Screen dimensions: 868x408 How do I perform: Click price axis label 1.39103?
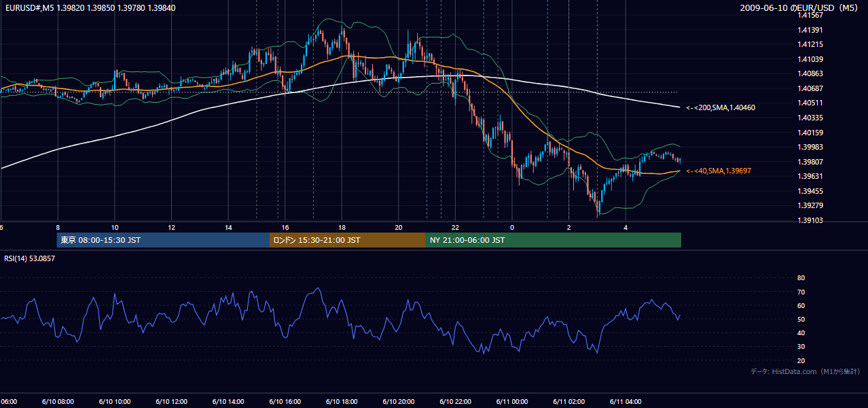810,220
